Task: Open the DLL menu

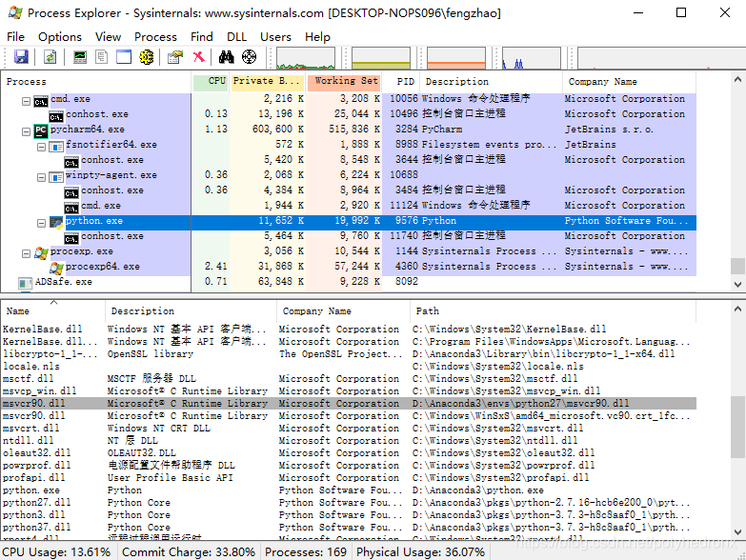Action: click(x=236, y=36)
